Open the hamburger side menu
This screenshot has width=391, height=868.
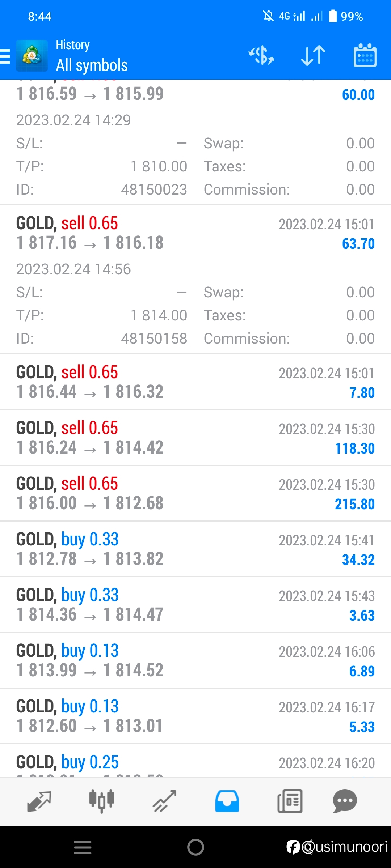click(x=5, y=56)
